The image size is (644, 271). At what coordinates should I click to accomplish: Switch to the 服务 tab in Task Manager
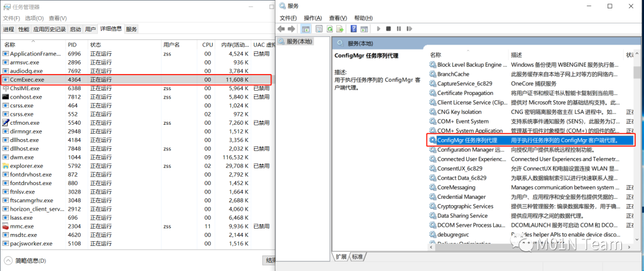(131, 29)
